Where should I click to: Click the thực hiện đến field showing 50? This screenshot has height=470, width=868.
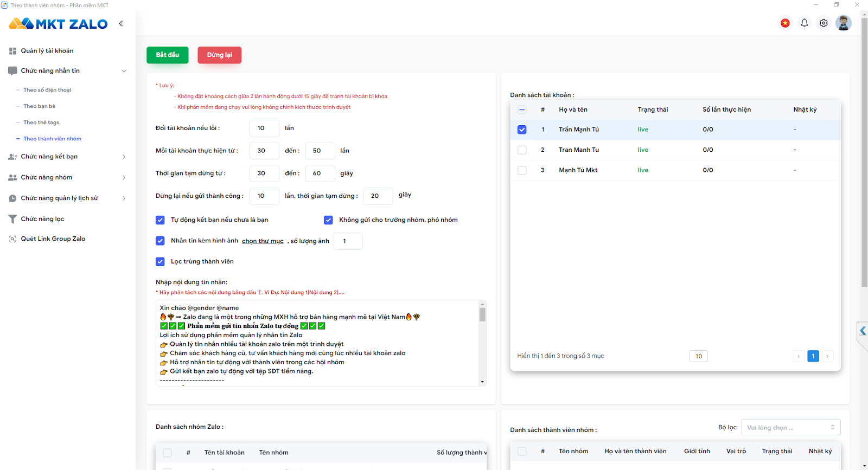pos(320,151)
